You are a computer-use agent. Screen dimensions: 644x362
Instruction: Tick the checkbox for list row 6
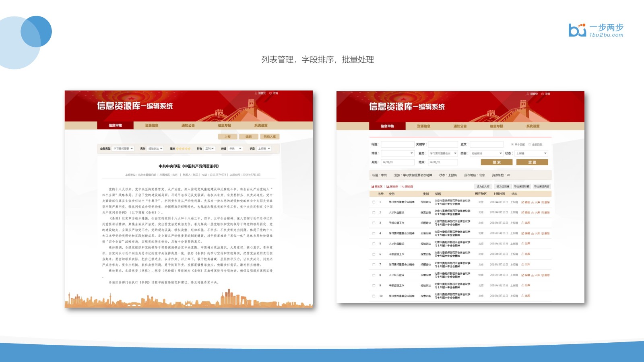[x=374, y=254]
